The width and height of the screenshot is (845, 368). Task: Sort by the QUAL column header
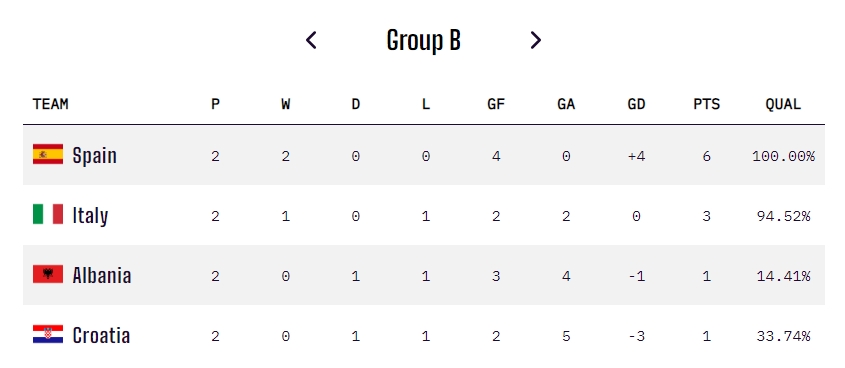click(x=783, y=104)
